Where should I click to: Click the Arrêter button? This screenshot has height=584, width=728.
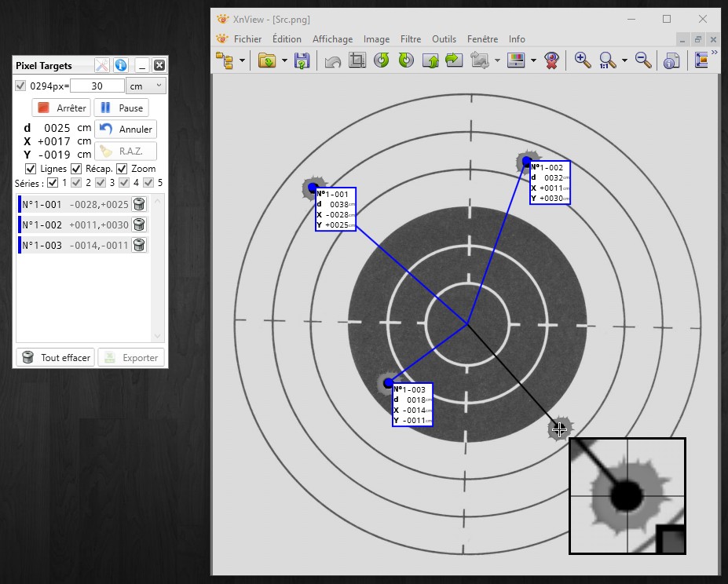[61, 108]
